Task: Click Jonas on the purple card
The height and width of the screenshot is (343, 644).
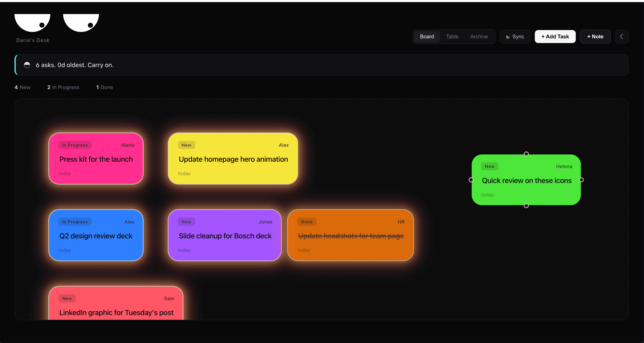Action: [x=265, y=222]
